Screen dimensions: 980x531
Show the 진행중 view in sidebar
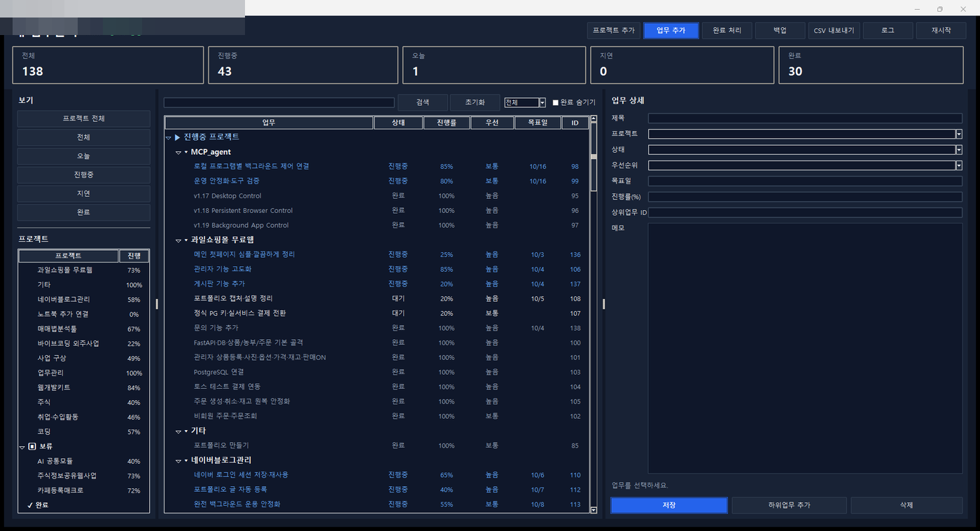click(83, 175)
